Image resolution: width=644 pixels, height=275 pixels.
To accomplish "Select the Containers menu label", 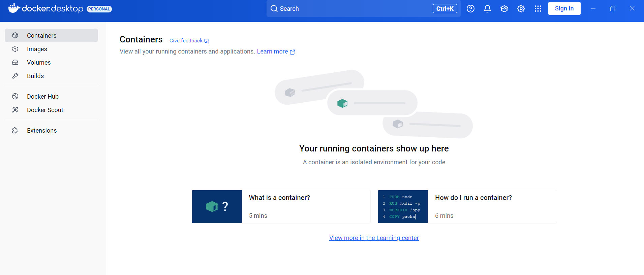I will point(42,35).
